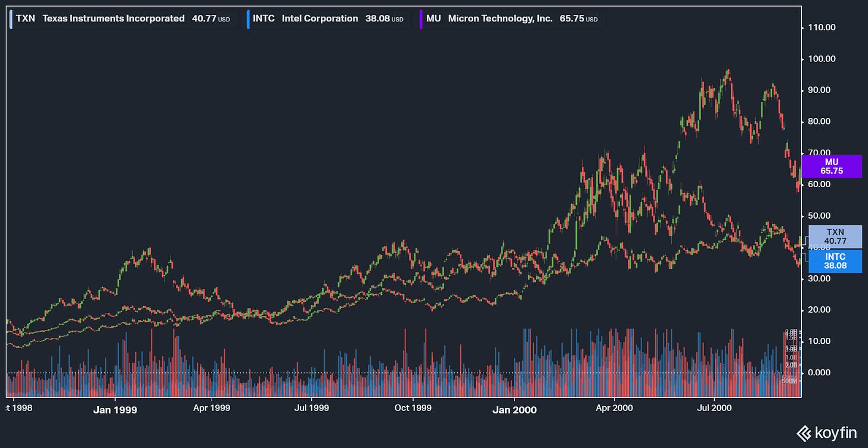The height and width of the screenshot is (448, 868).
Task: Click the Apr 2000 axis label
Action: (614, 408)
